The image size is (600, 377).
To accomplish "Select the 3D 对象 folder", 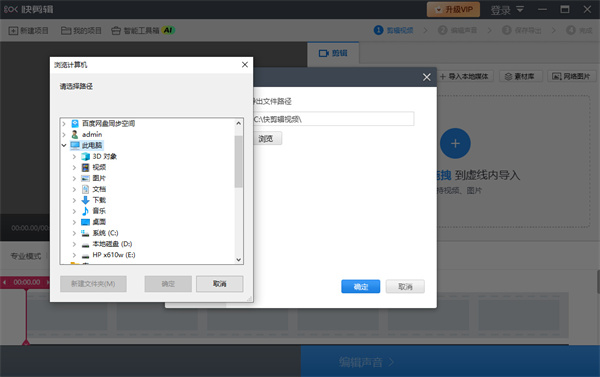I will click(x=104, y=156).
